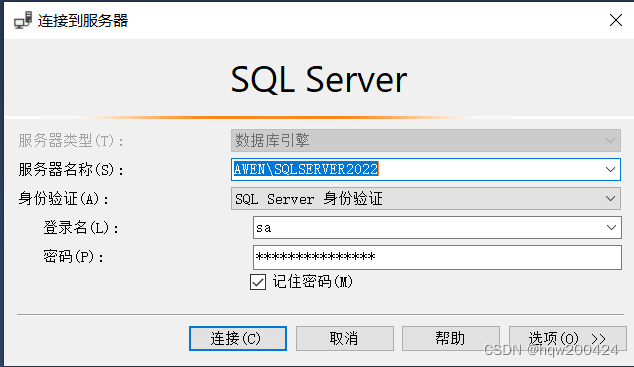
Task: Click the 登录名(L) label
Action: click(x=81, y=228)
